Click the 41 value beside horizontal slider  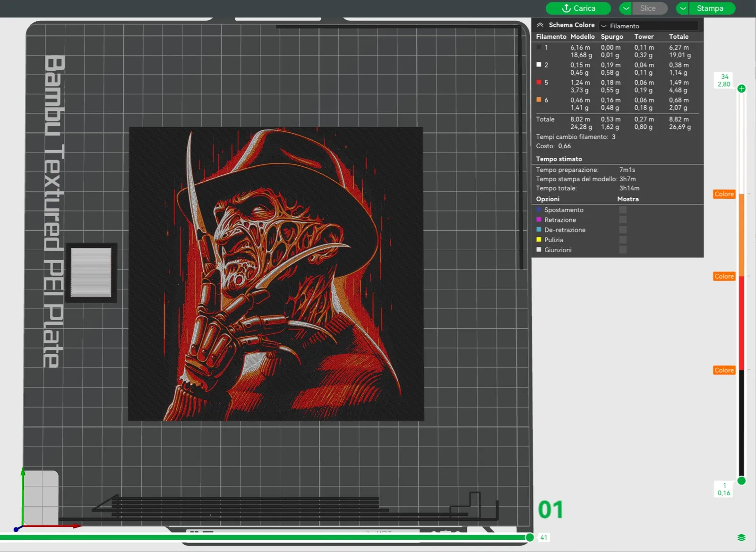(x=544, y=538)
